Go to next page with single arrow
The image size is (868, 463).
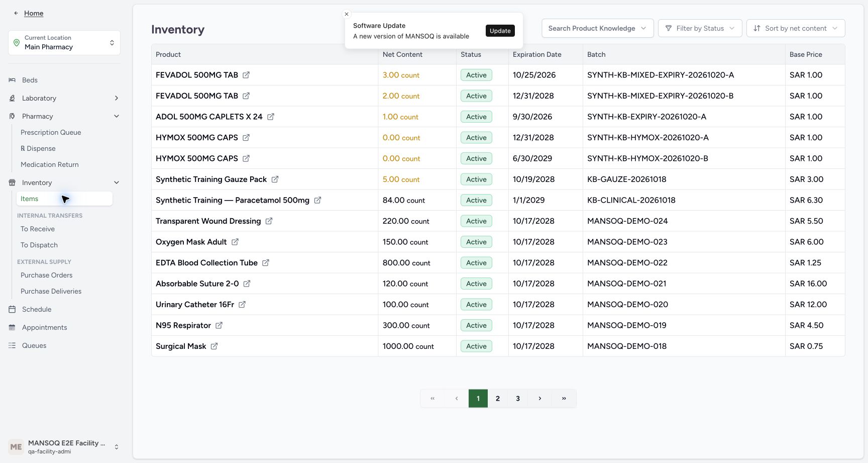pos(540,398)
